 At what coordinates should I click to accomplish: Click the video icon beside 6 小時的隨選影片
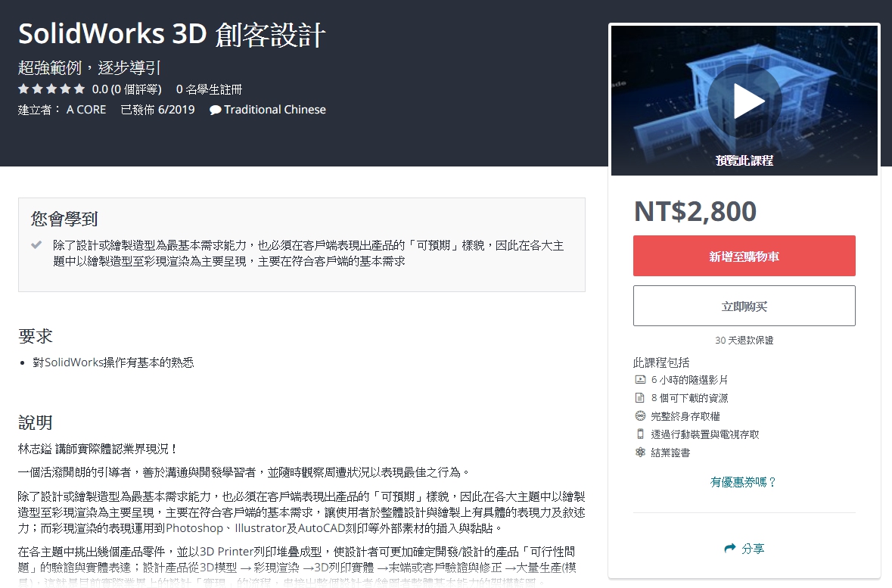coord(640,380)
